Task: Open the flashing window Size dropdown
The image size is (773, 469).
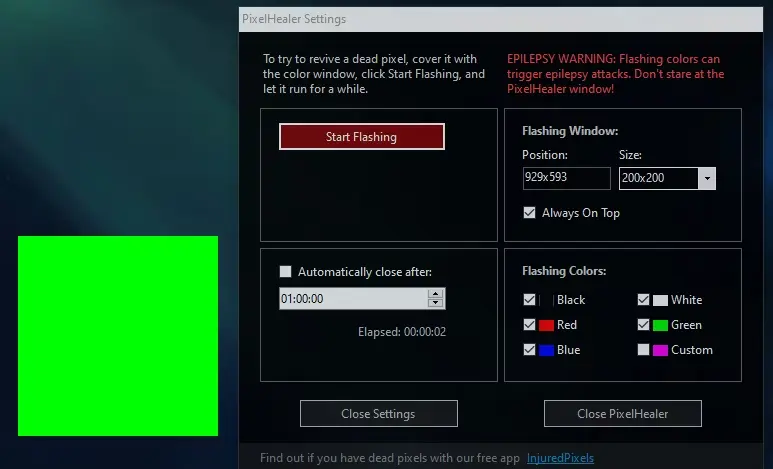Action: pos(707,179)
